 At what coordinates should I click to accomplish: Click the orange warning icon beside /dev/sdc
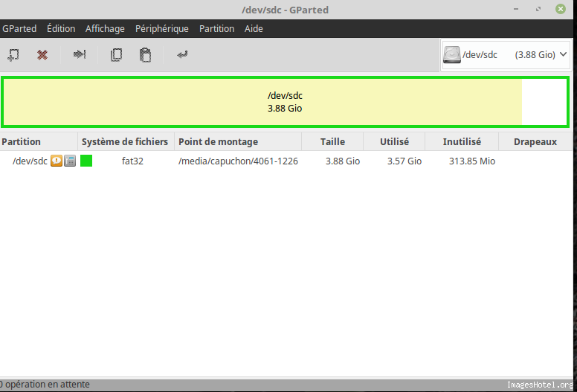pyautogui.click(x=57, y=161)
